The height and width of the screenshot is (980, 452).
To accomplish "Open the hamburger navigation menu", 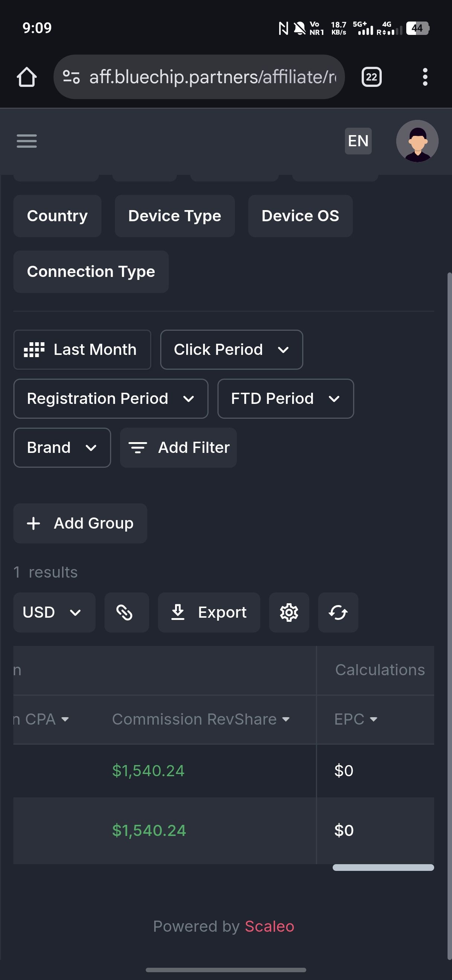I will point(27,141).
